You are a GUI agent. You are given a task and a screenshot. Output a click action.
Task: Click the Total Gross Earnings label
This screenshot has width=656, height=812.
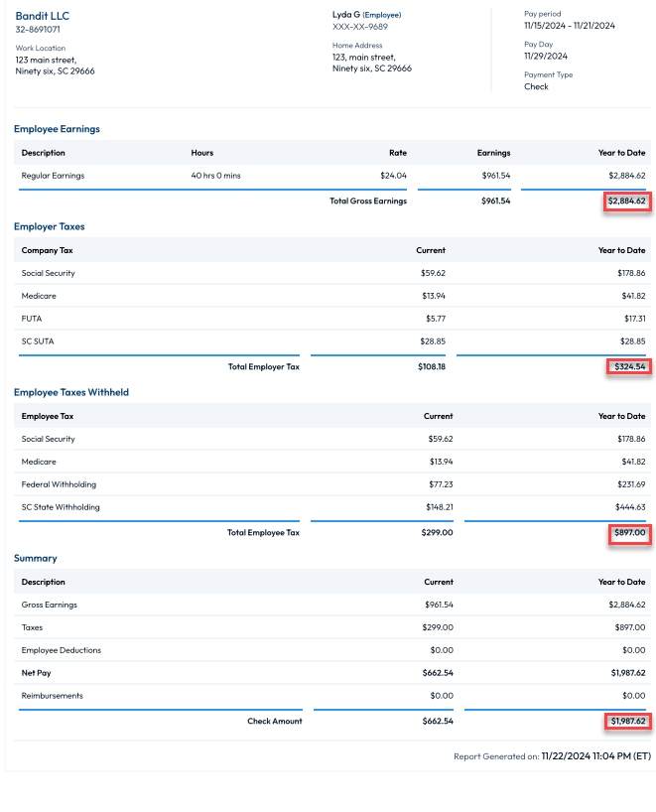pyautogui.click(x=368, y=201)
